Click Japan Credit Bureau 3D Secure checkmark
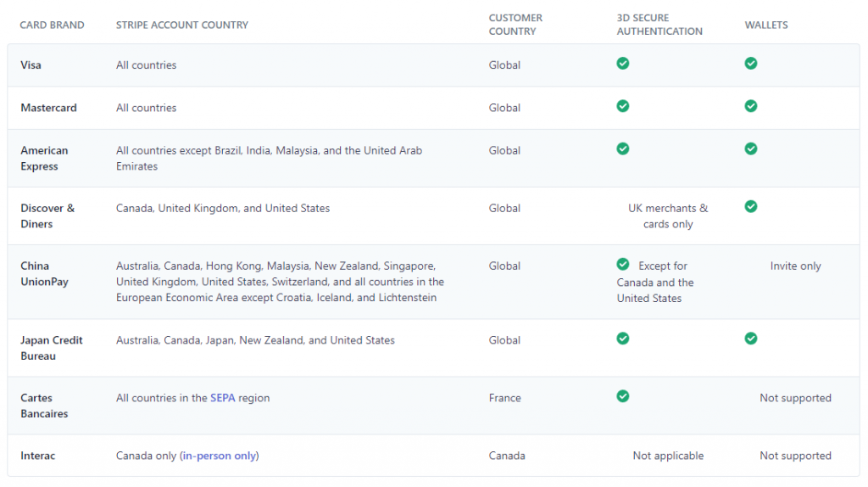 623,339
